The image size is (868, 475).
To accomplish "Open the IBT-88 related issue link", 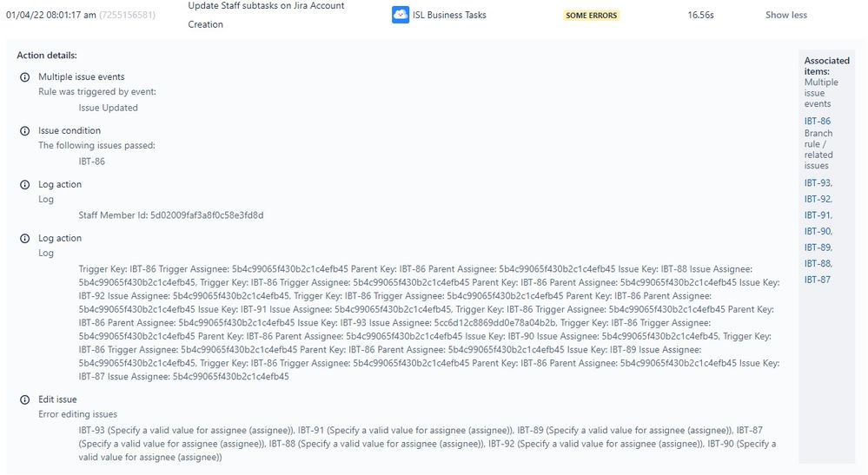I will (x=818, y=264).
